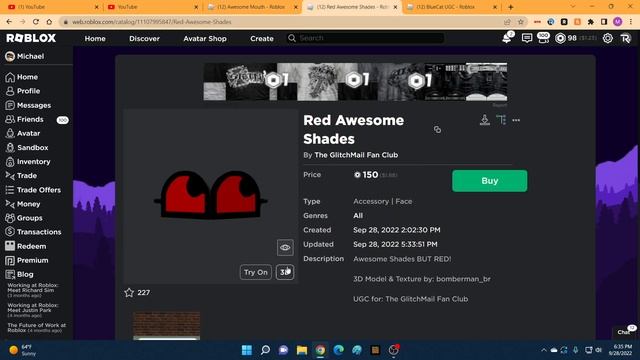Open a new browser tab
The image size is (640, 360).
coord(510,7)
